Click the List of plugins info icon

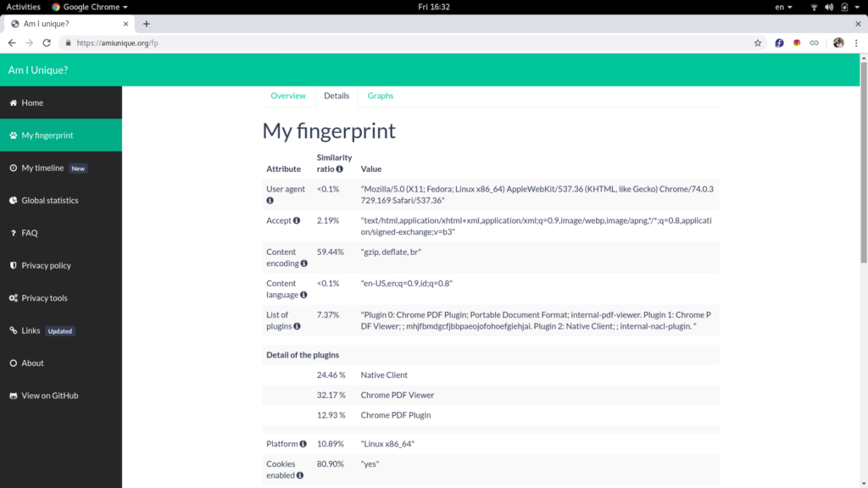[x=297, y=326]
